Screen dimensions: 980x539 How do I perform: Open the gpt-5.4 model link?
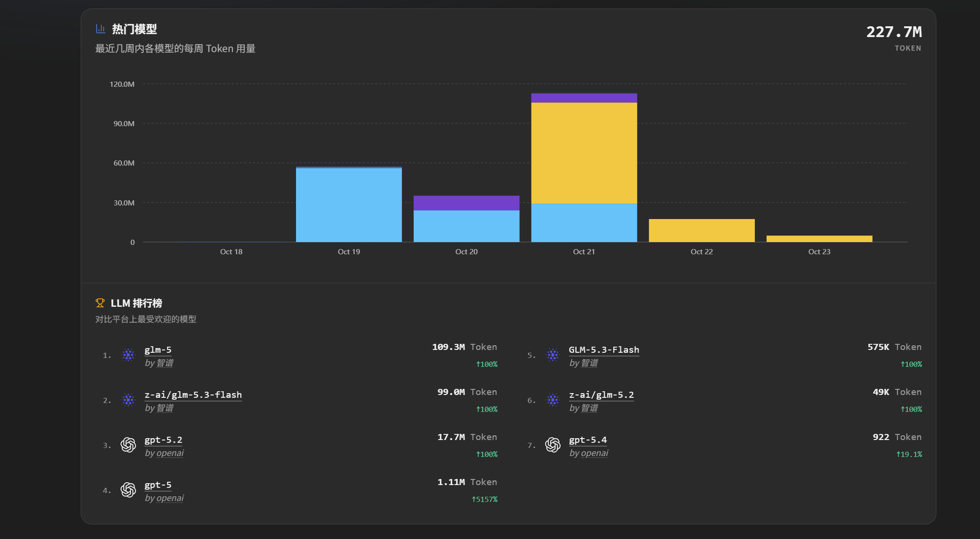pyautogui.click(x=588, y=440)
